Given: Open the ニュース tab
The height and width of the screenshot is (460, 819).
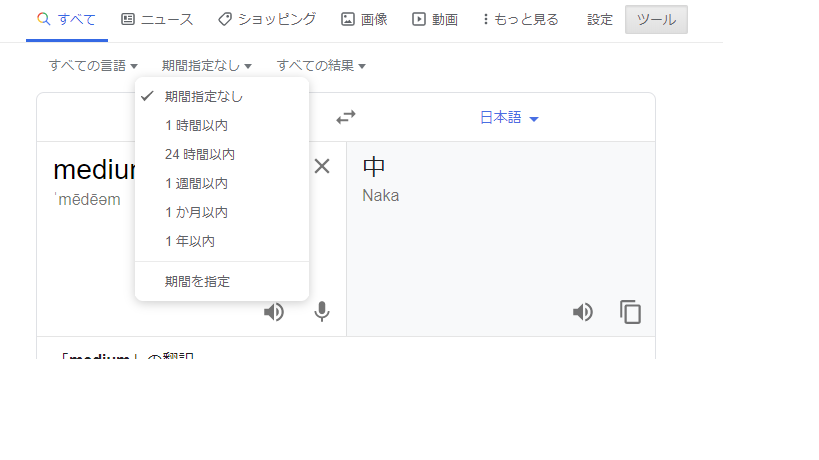Looking at the screenshot, I should (157, 19).
